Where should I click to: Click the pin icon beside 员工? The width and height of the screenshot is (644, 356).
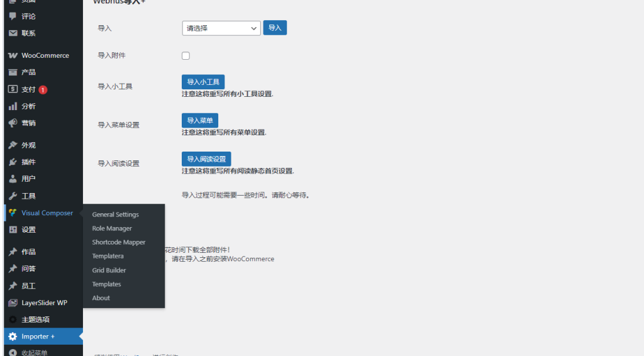[x=13, y=286]
